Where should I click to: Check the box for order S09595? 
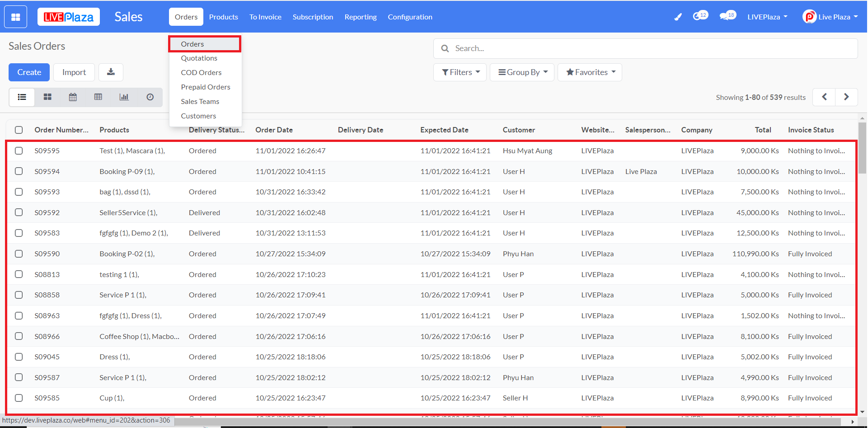point(19,151)
